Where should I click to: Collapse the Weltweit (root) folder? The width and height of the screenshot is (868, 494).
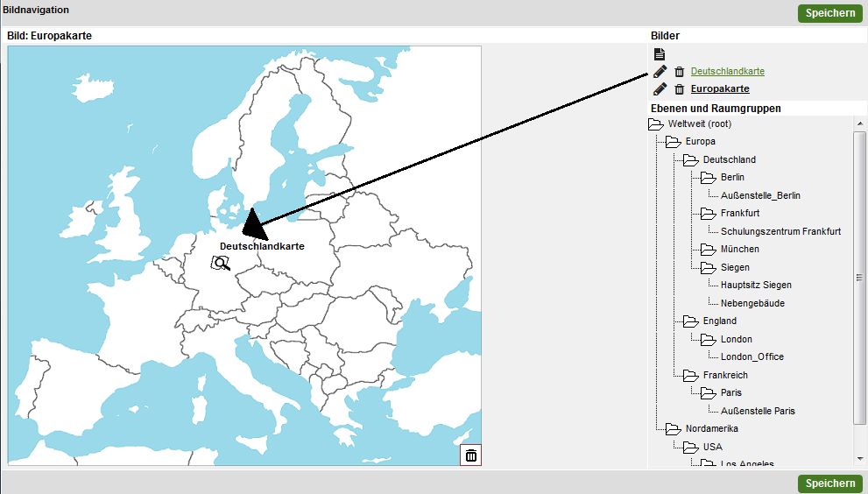point(656,124)
